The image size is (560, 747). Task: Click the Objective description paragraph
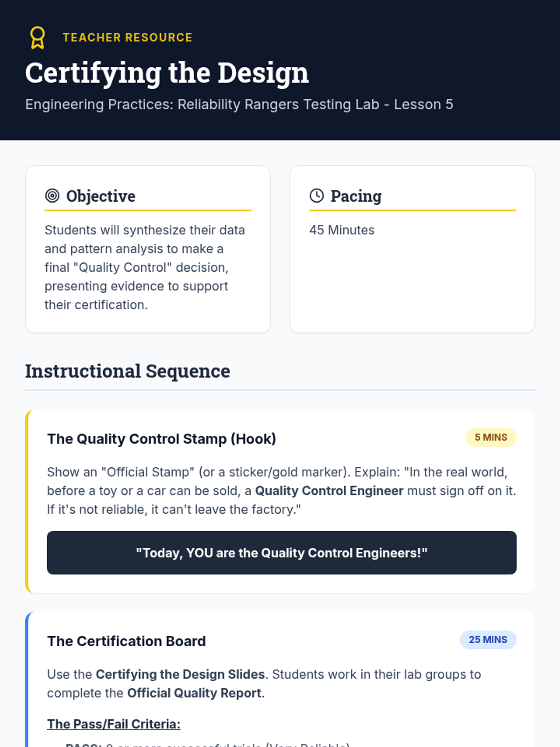[x=145, y=268]
